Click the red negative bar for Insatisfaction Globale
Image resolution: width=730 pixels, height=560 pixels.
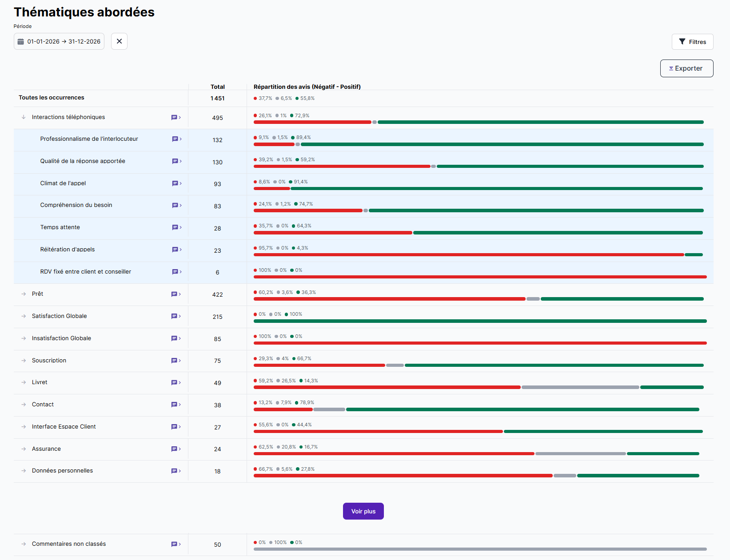[x=480, y=343]
